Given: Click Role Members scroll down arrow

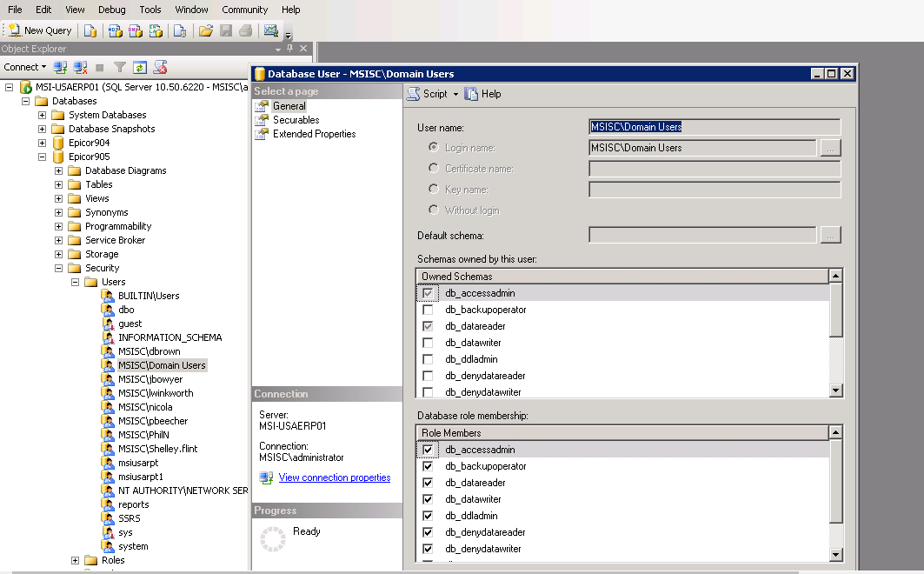Looking at the screenshot, I should pyautogui.click(x=835, y=555).
